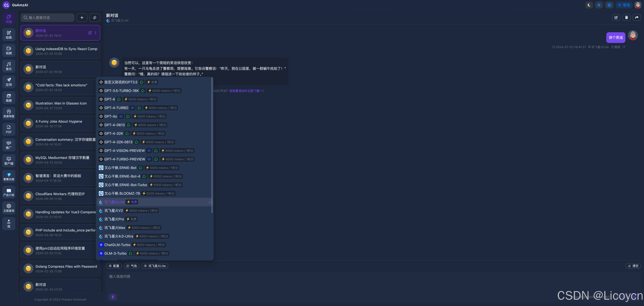Open the 音乐 music sidebar icon
This screenshot has height=306, width=644.
coord(9,66)
